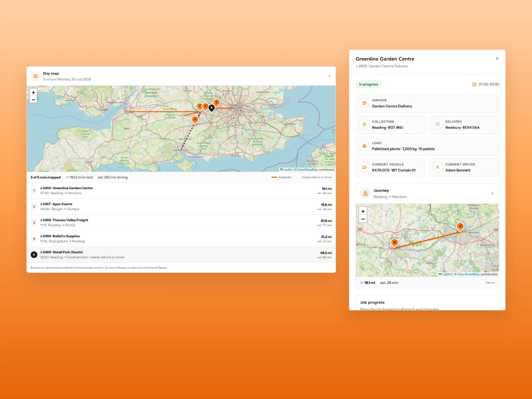Click the Service package icon
Screen dimensions: 532x399
click(364, 103)
